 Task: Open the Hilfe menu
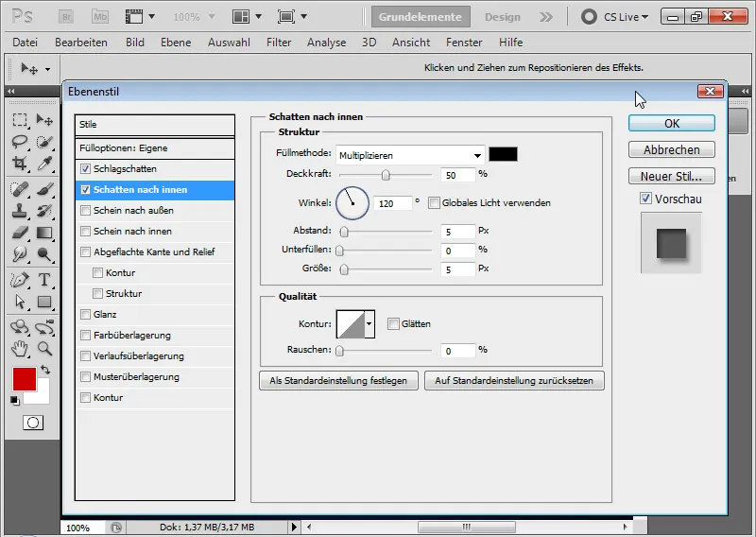(x=510, y=43)
